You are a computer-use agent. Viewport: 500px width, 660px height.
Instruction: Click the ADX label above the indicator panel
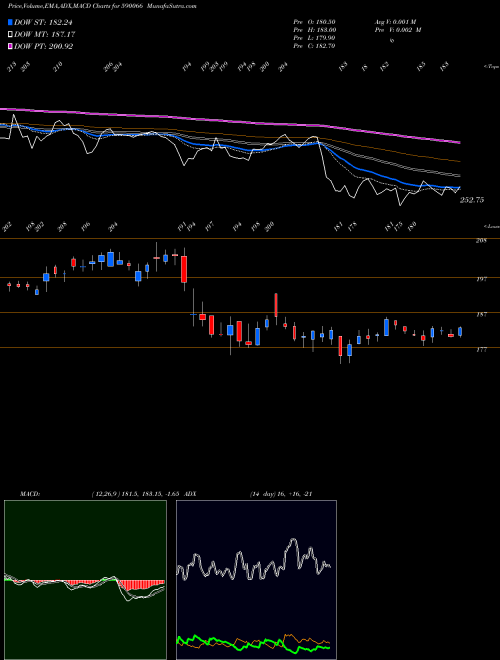(191, 494)
